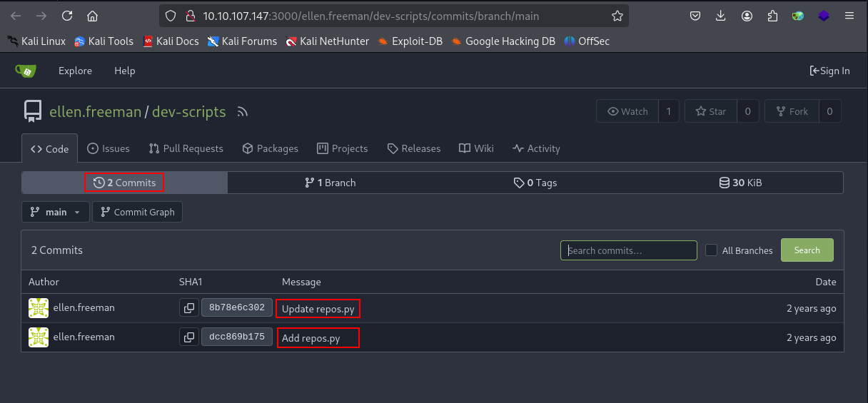Go back with the browser back arrow
The width and height of the screenshot is (868, 403).
pyautogui.click(x=16, y=16)
